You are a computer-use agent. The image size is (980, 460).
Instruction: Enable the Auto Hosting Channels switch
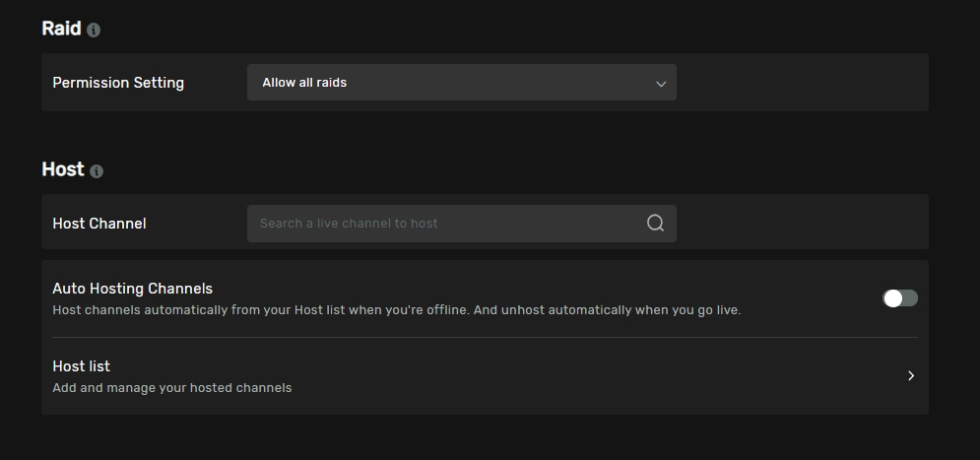899,298
